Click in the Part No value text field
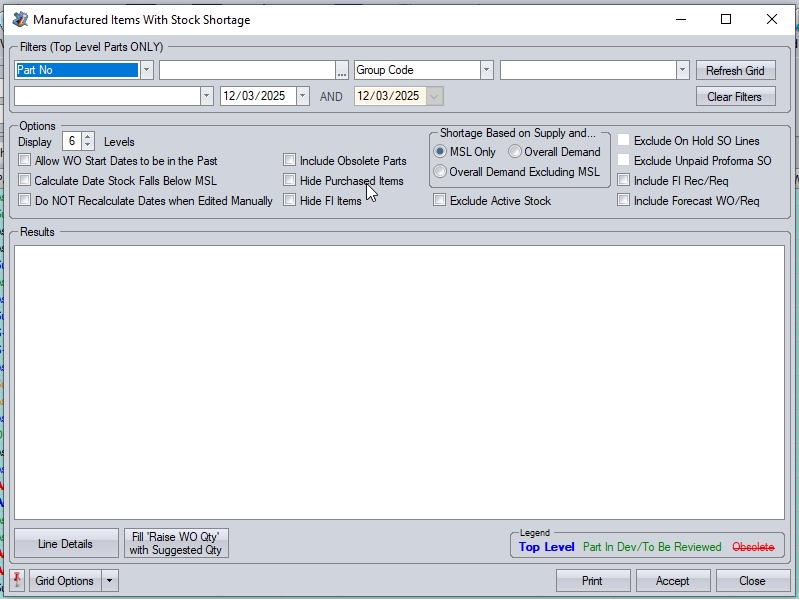The height and width of the screenshot is (599, 799). click(246, 70)
